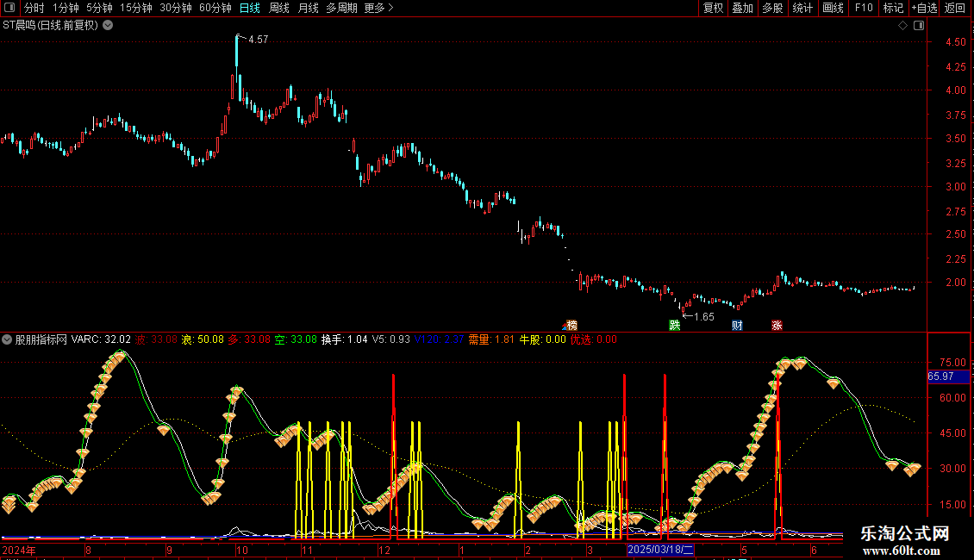Switch to the 30分钟 period

tap(176, 8)
